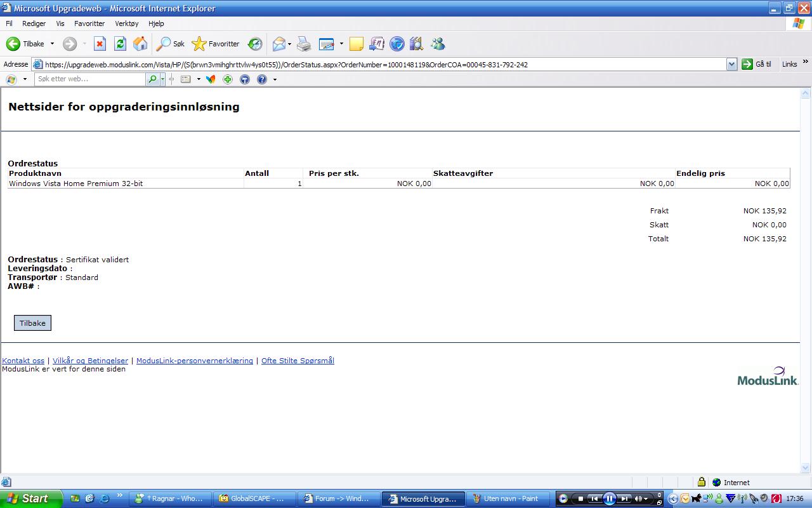812x508 pixels.
Task: Click the green search magnifier button
Action: [x=152, y=79]
